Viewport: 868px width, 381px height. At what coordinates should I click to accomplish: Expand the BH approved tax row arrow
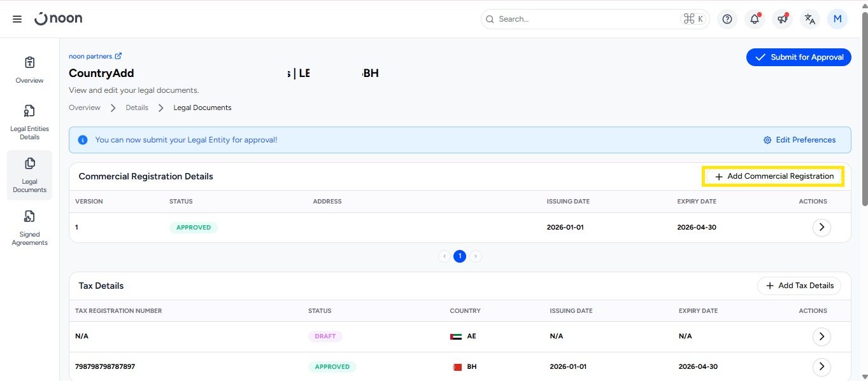[822, 366]
